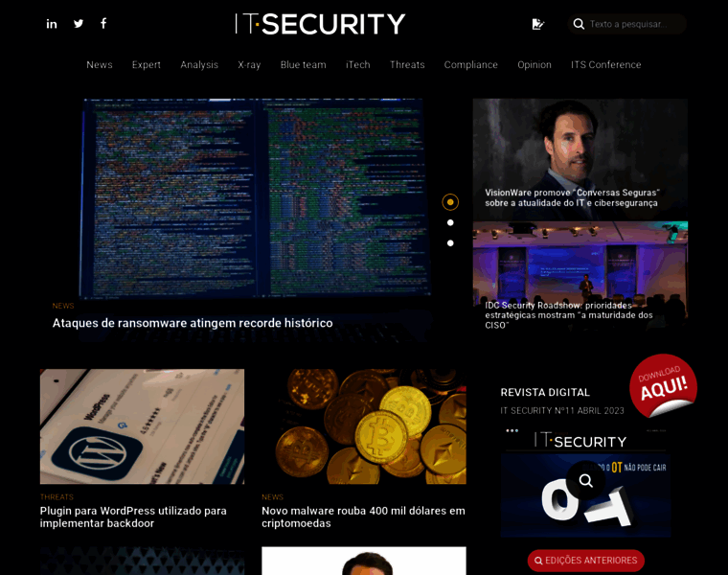
Task: Read 'Ataques de ransomware atingem recorde histórico'
Action: pyautogui.click(x=193, y=323)
